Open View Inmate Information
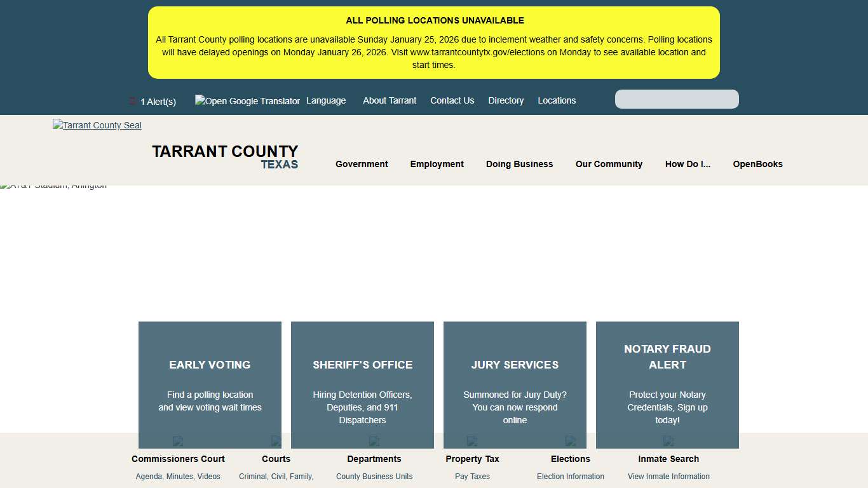 (668, 476)
